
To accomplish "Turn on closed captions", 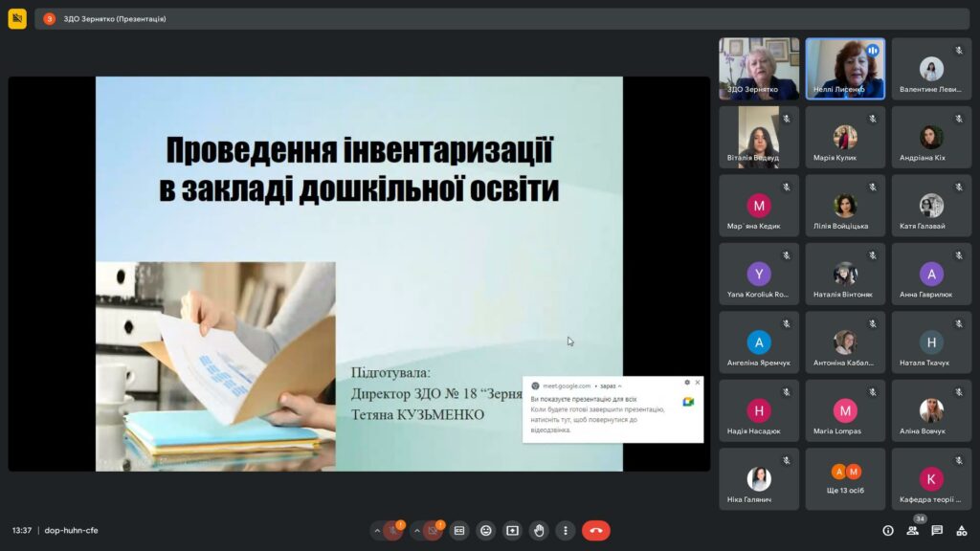I will click(459, 530).
